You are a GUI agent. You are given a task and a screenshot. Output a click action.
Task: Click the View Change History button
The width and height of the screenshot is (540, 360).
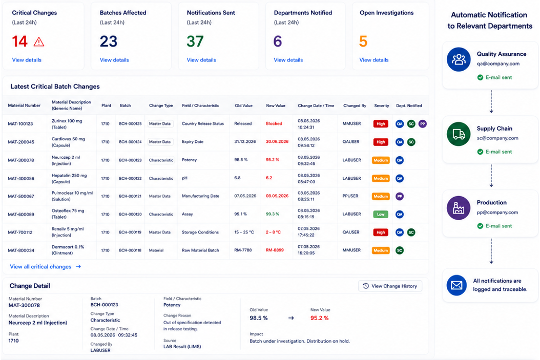tap(390, 286)
